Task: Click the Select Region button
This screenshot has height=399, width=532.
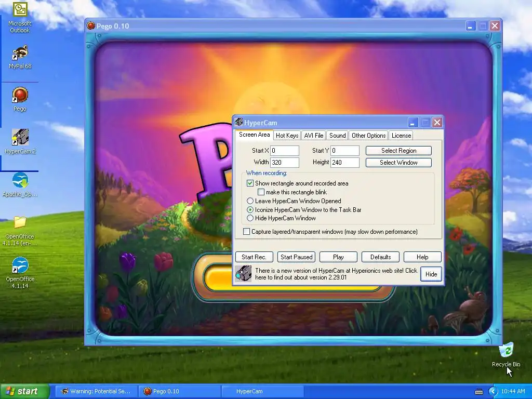Action: pos(398,151)
